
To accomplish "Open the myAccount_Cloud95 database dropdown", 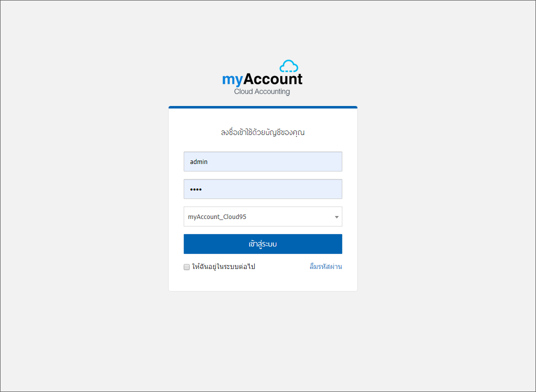I will coord(263,216).
